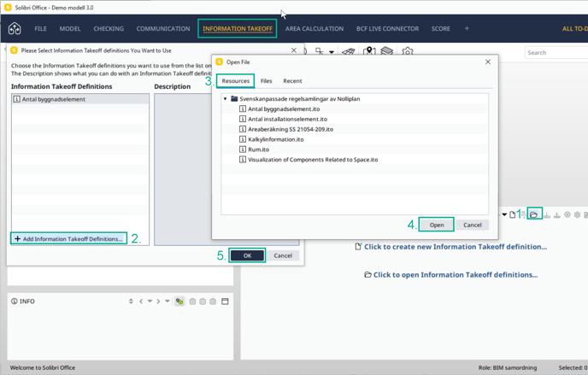Open the settings gear in top toolbar
The width and height of the screenshot is (588, 375).
[x=408, y=51]
